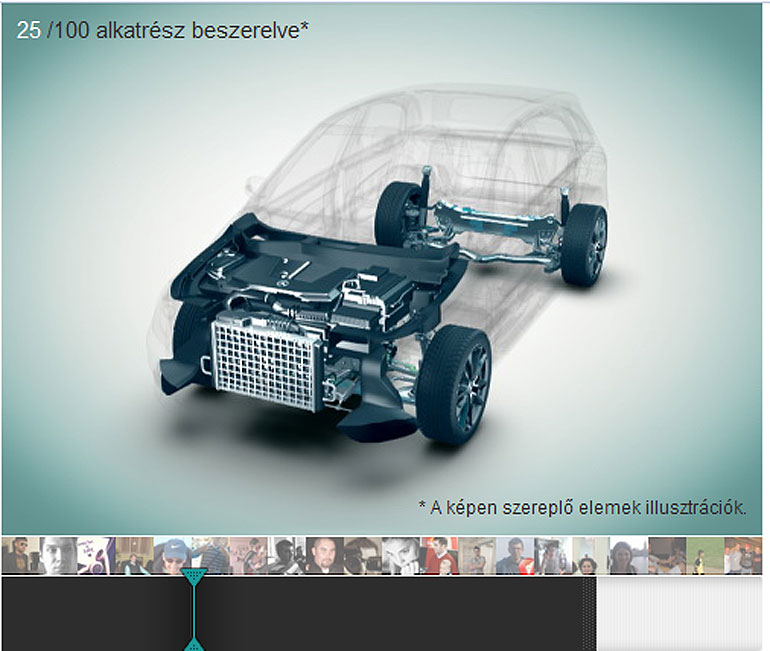Screen dimensions: 770x651
Task: Click the bottom teal triangle of the marker
Action: pyautogui.click(x=194, y=642)
